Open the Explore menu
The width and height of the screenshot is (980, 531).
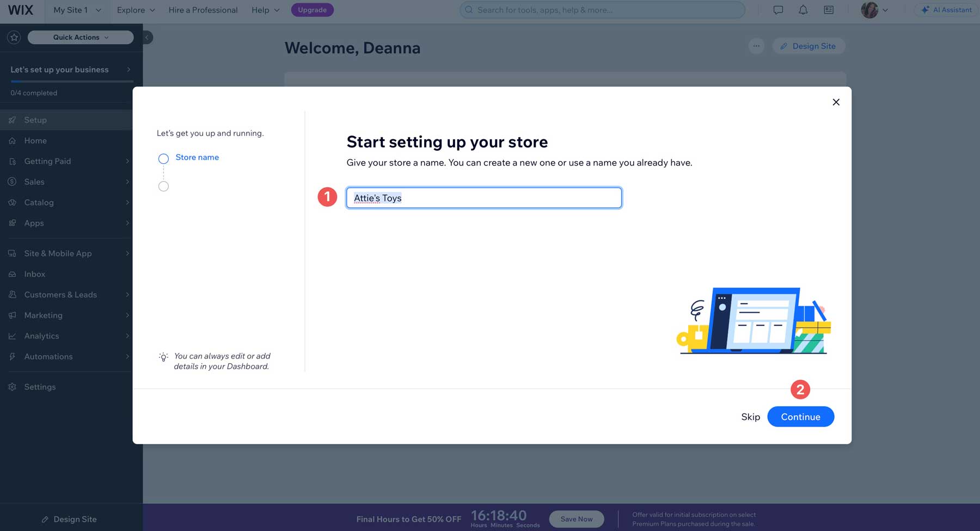tap(134, 9)
